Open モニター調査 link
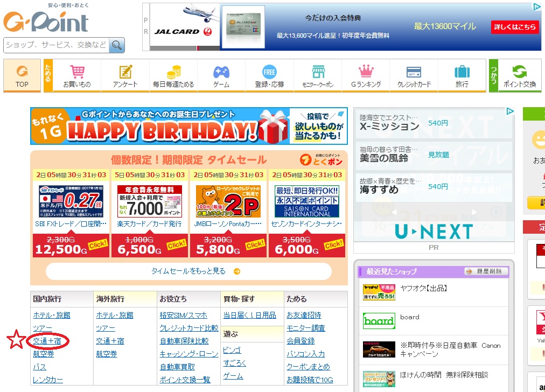 click(x=306, y=328)
